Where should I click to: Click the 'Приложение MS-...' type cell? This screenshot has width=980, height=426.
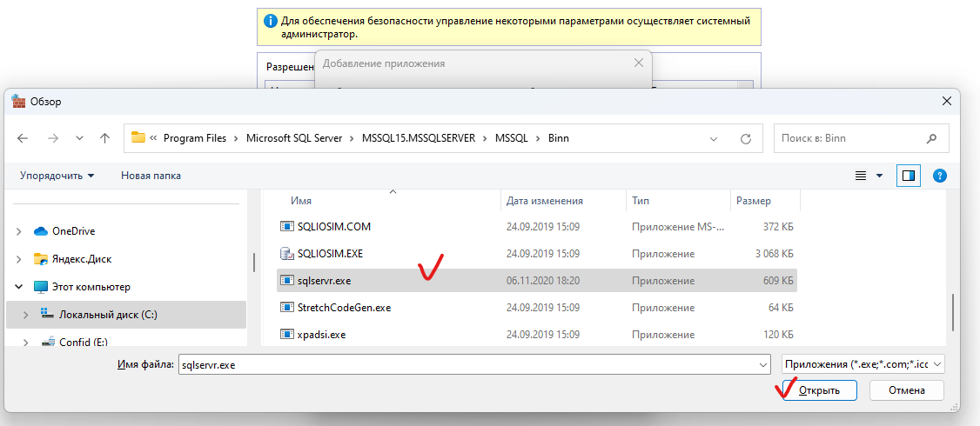[x=680, y=227]
